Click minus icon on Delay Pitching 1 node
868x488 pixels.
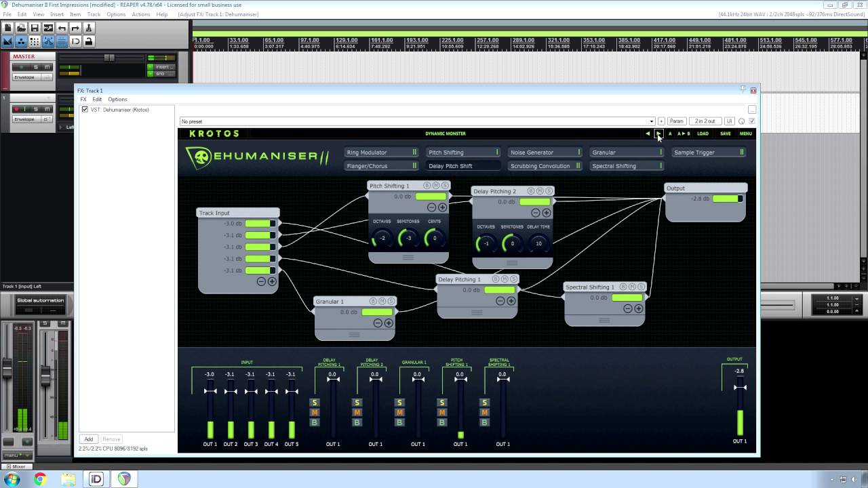click(500, 301)
